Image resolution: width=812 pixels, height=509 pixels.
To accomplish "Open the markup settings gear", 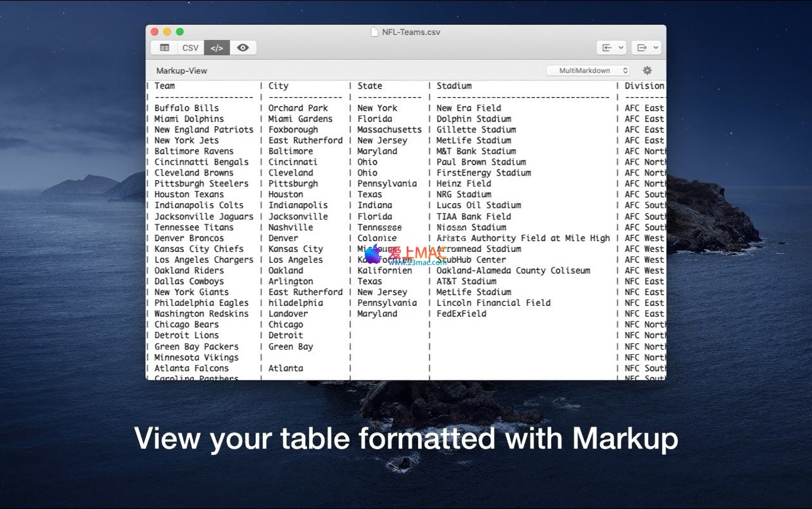I will point(647,71).
